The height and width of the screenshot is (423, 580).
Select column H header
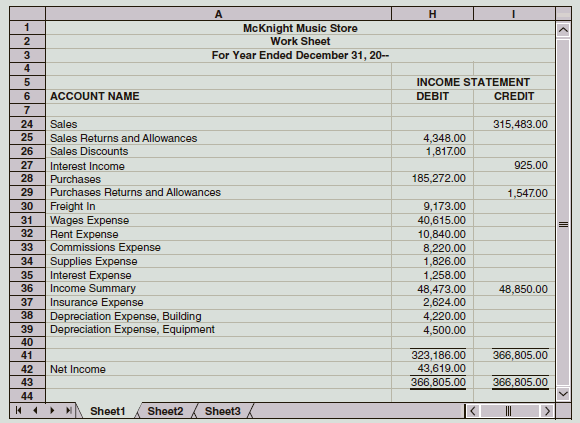point(432,14)
